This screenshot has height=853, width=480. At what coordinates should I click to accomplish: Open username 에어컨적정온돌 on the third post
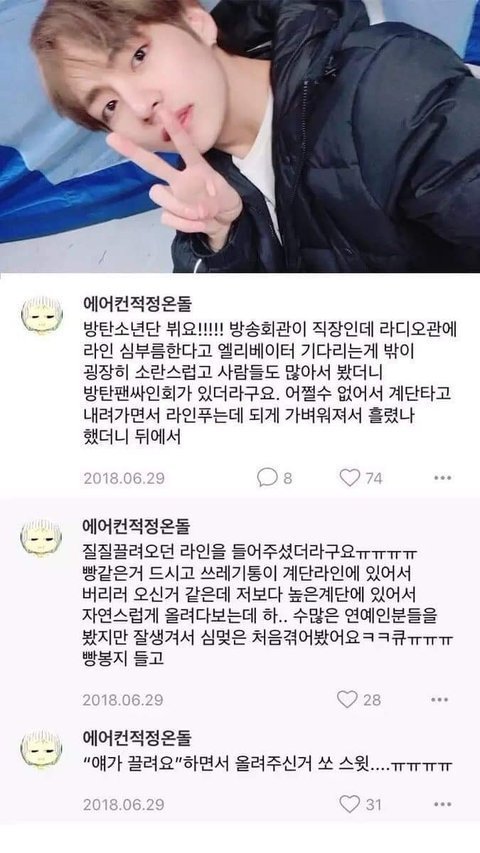tap(137, 738)
